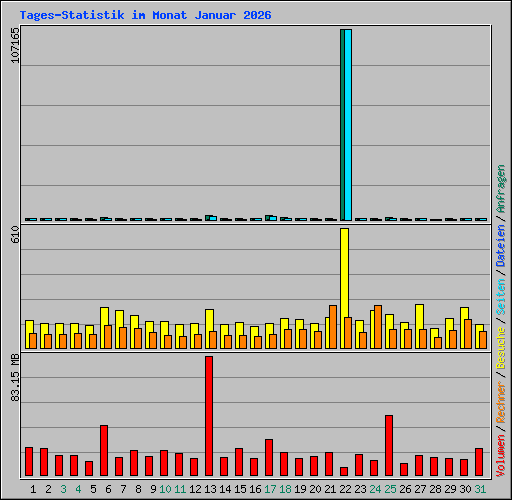Click day label 7 on the x-axis
The image size is (512, 500).
pyautogui.click(x=123, y=489)
